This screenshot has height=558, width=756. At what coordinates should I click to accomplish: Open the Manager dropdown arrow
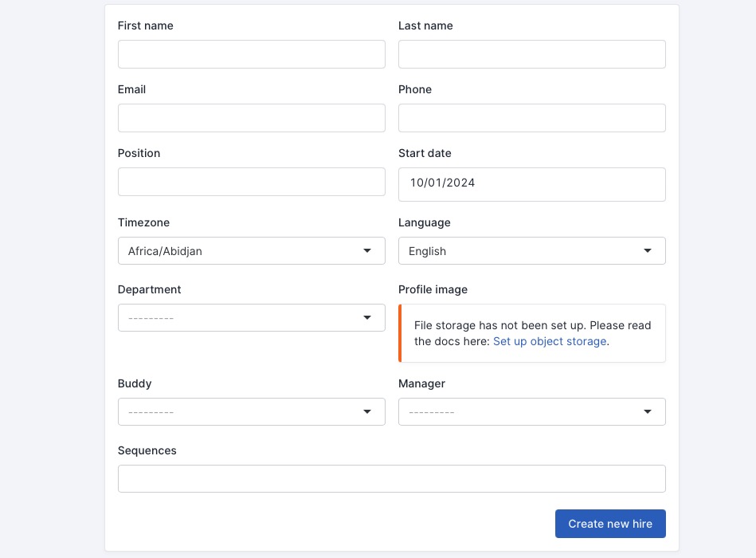(647, 411)
